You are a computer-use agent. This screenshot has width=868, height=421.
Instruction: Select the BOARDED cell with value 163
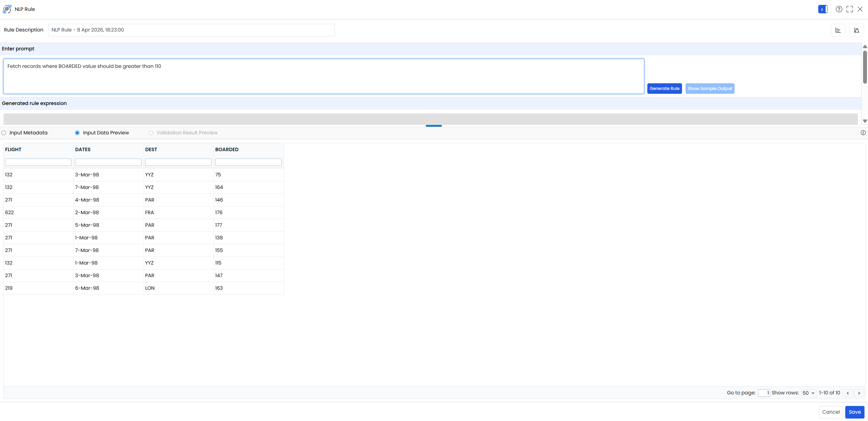(x=249, y=288)
